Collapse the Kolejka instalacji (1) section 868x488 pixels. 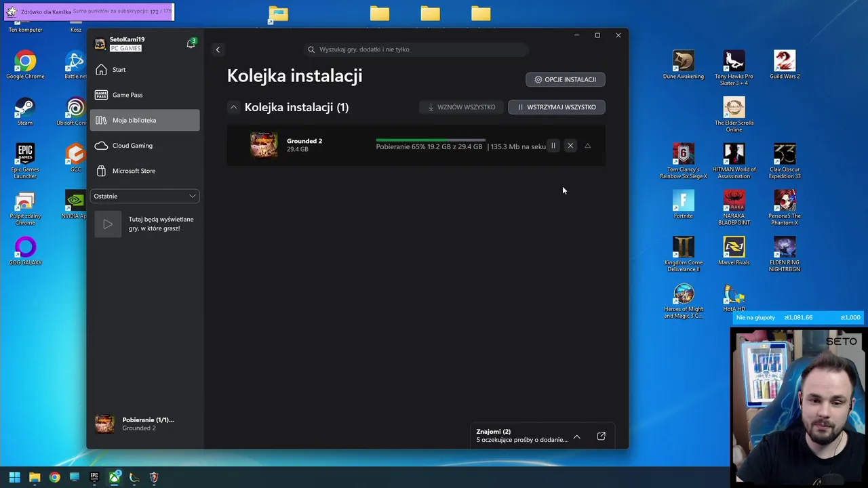click(x=233, y=107)
